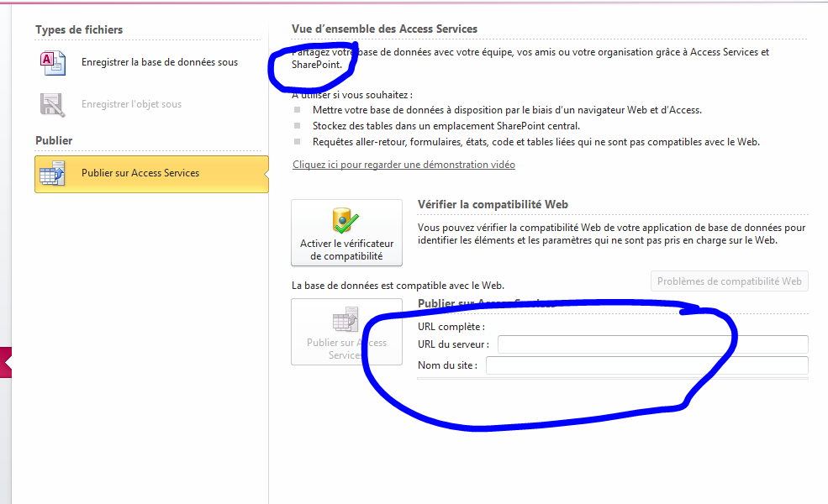Focus the 'Nom du site' input field
This screenshot has width=828, height=504.
point(647,365)
